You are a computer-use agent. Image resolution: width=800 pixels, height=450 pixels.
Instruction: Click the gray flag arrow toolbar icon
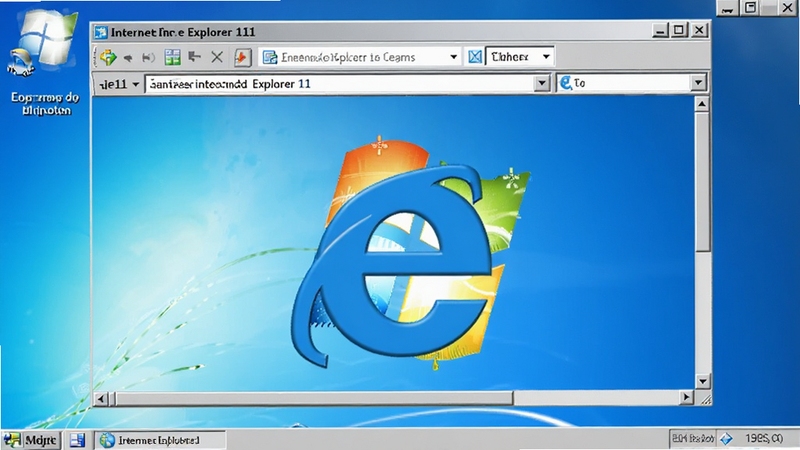[x=194, y=57]
